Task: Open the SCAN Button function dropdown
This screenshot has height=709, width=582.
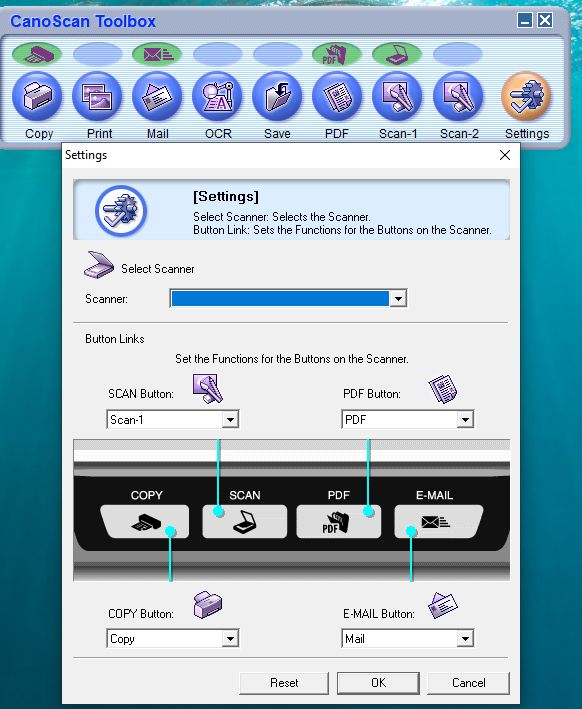Action: tap(173, 420)
